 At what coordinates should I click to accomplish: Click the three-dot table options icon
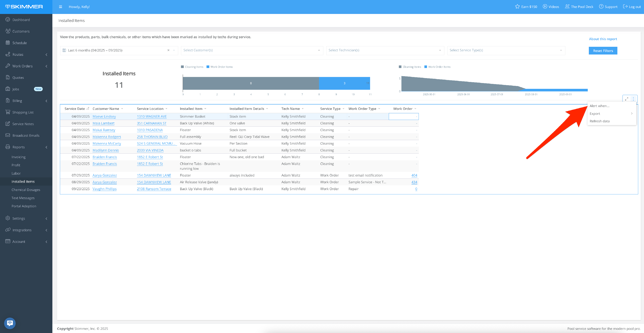click(x=633, y=99)
